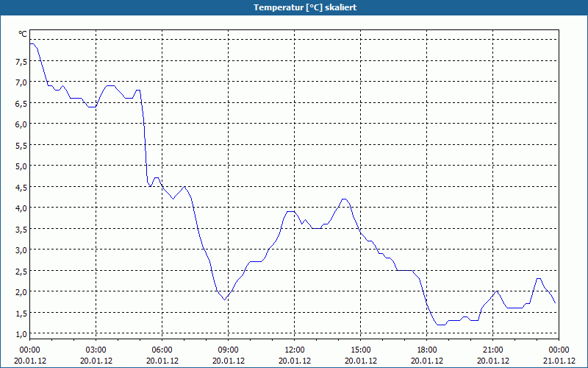Click the 12:00 time axis label
This screenshot has width=588, height=368.
[295, 350]
